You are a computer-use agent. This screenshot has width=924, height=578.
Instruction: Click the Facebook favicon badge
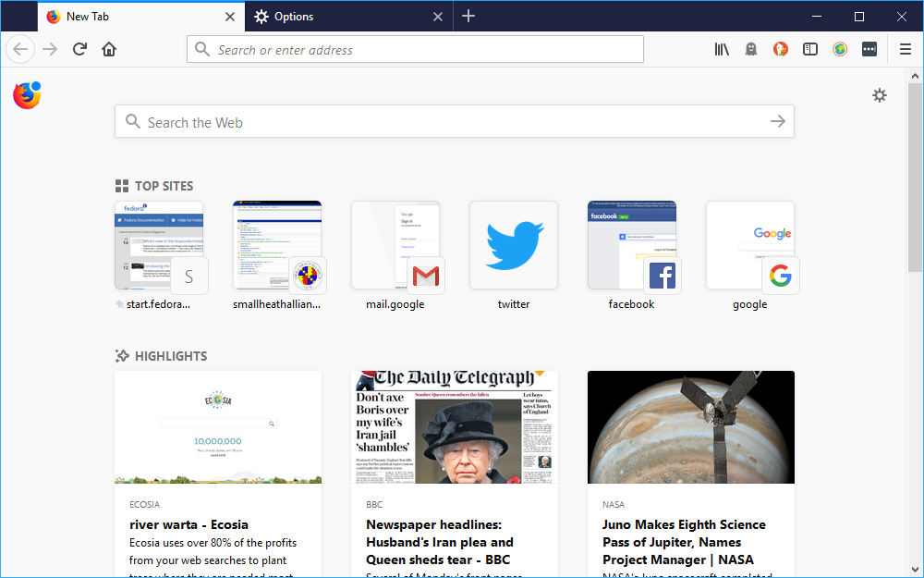click(663, 276)
